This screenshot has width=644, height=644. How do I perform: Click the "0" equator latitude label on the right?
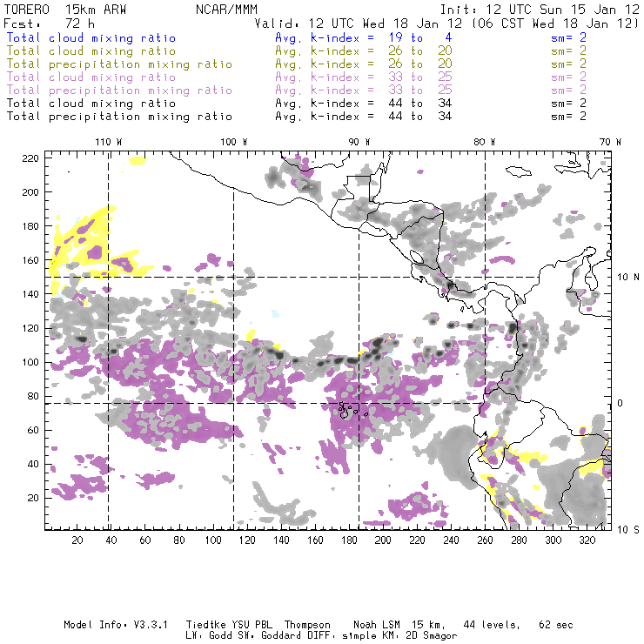click(x=621, y=403)
